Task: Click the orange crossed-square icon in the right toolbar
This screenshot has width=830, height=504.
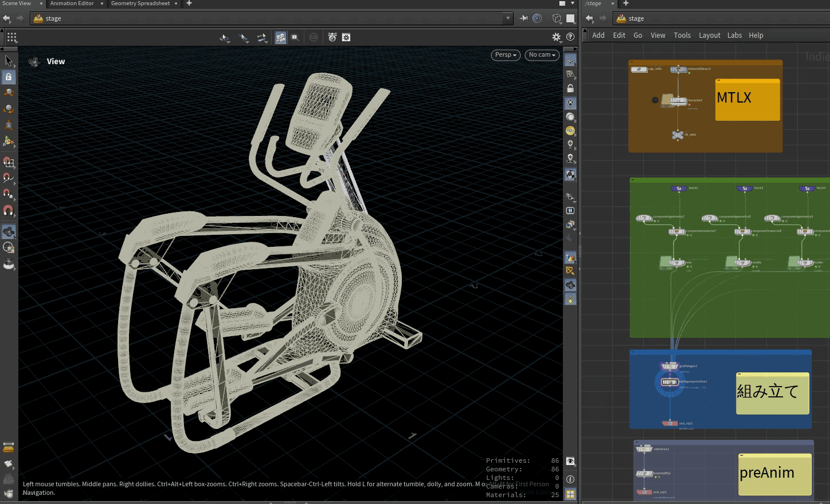Action: [x=570, y=270]
